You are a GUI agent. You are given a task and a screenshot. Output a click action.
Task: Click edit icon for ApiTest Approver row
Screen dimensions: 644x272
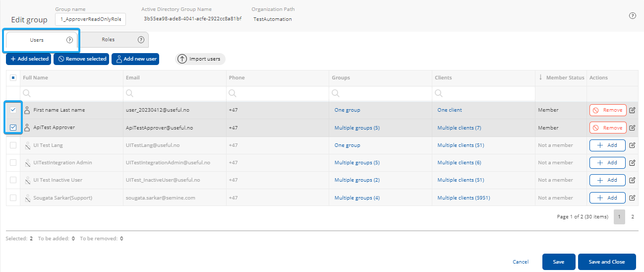[632, 128]
